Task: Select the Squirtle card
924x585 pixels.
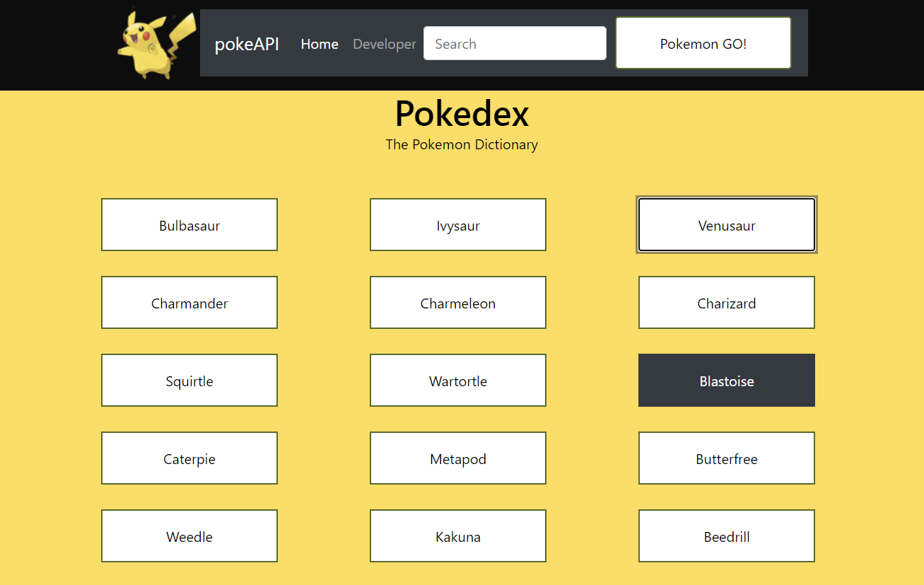Action: 189,381
